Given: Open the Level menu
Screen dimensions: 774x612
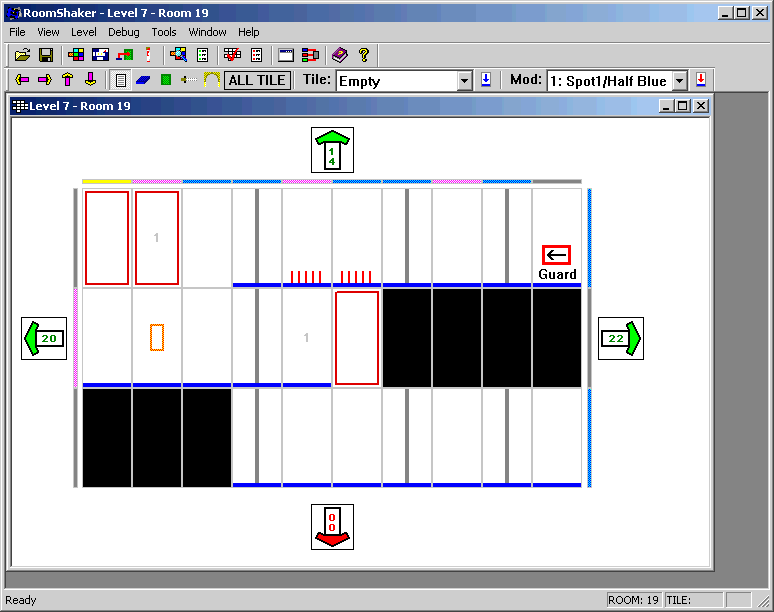Looking at the screenshot, I should tap(84, 32).
